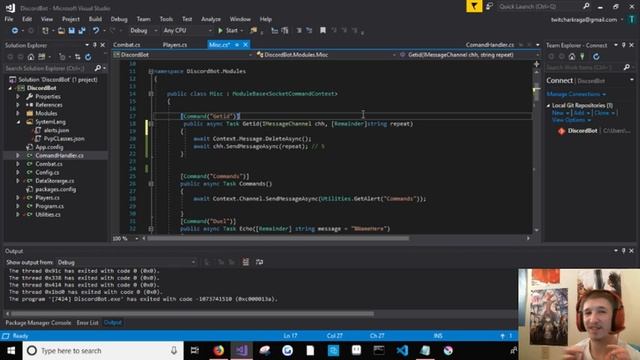Open the DiscordBot.Modules.Misc type dropdown
The height and width of the screenshot is (360, 640).
[x=326, y=55]
